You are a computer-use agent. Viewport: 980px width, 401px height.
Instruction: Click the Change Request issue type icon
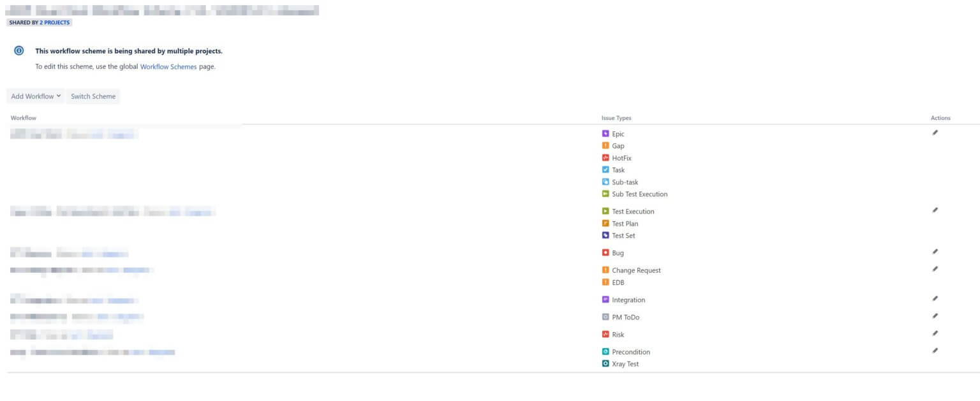[x=605, y=270]
